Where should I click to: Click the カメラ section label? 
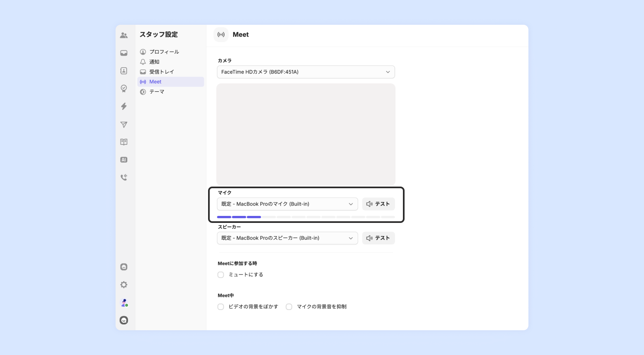coord(225,61)
